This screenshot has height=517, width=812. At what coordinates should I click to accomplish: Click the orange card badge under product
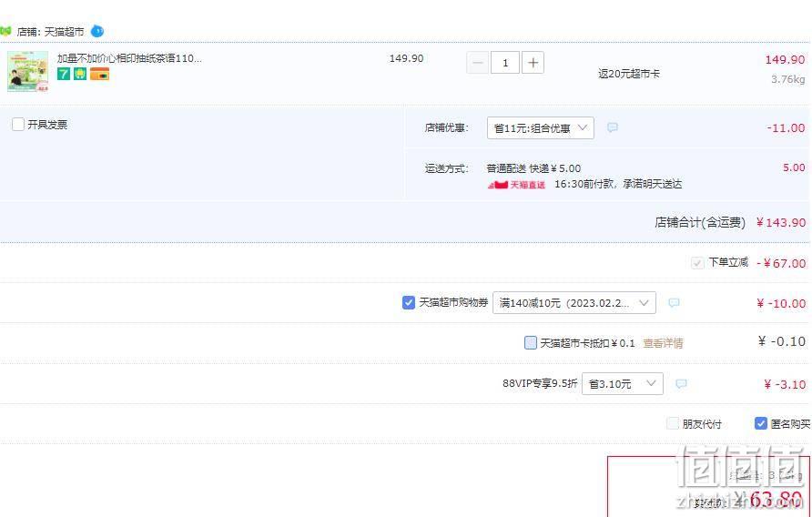(99, 74)
